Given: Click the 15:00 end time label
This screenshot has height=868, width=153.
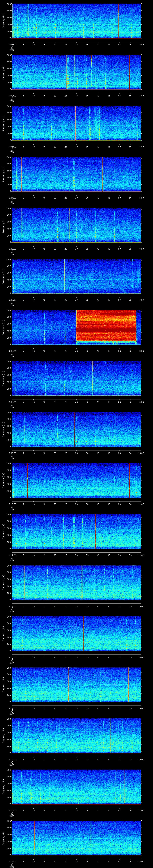Looking at the screenshot, I should pos(141,708).
